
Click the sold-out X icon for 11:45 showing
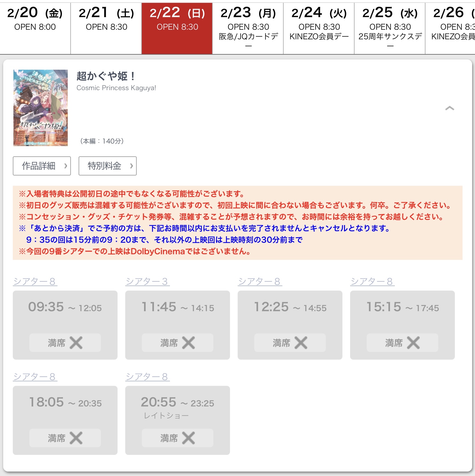coord(188,343)
